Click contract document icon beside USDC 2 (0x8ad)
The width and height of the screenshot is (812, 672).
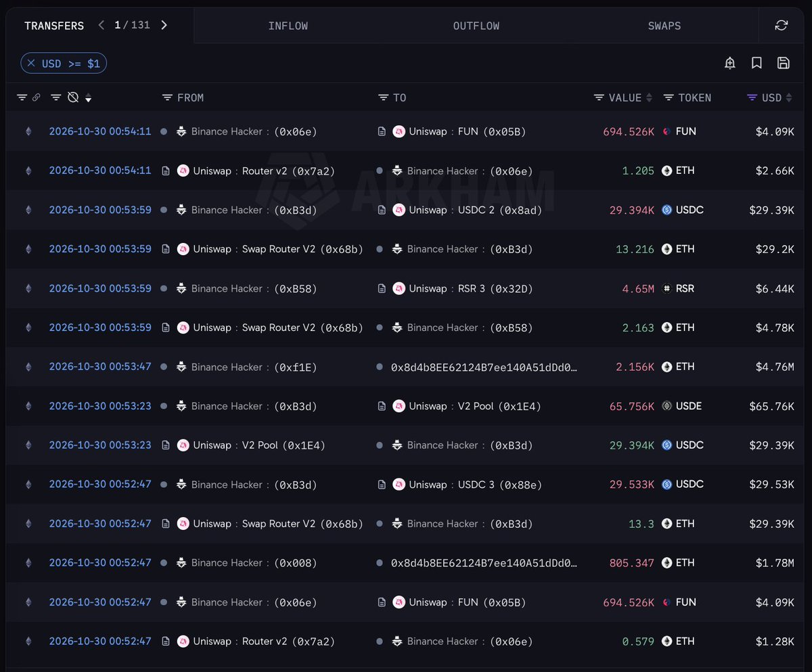[382, 210]
